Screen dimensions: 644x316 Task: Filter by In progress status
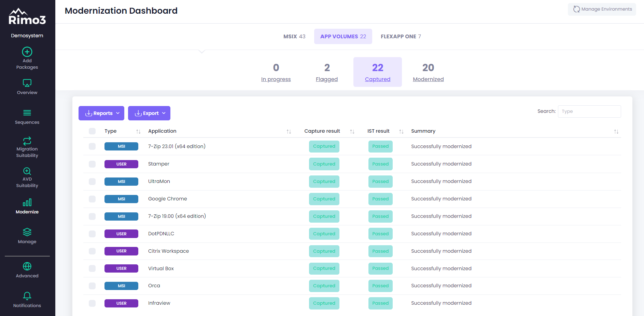tap(276, 72)
